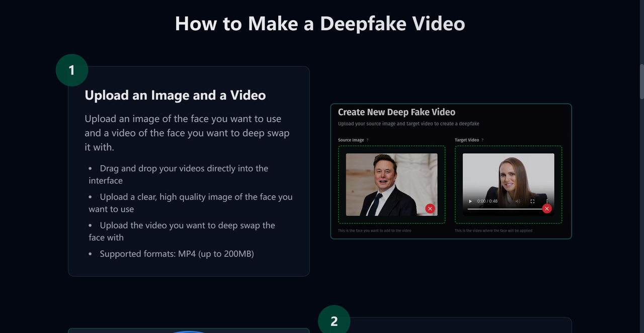This screenshot has width=644, height=333.
Task: Click 'This is the video where the face' caption
Action: tap(494, 230)
